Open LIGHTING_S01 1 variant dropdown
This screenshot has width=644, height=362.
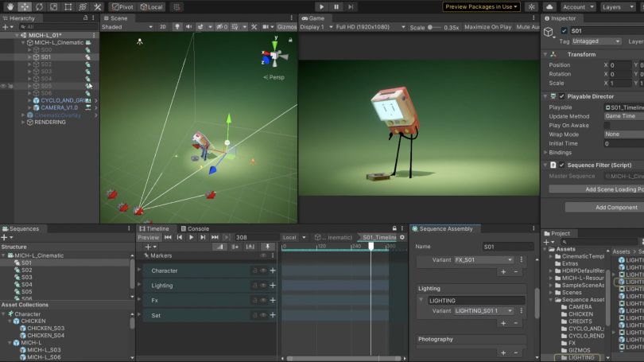coord(483,310)
